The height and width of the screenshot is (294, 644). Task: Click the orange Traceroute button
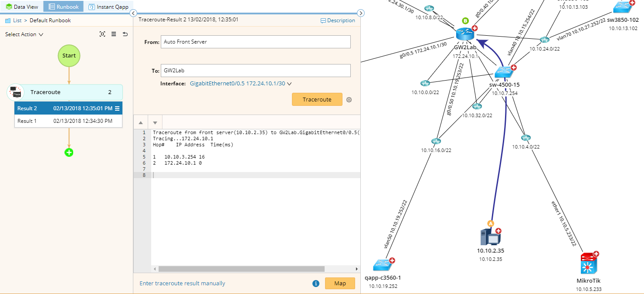317,100
